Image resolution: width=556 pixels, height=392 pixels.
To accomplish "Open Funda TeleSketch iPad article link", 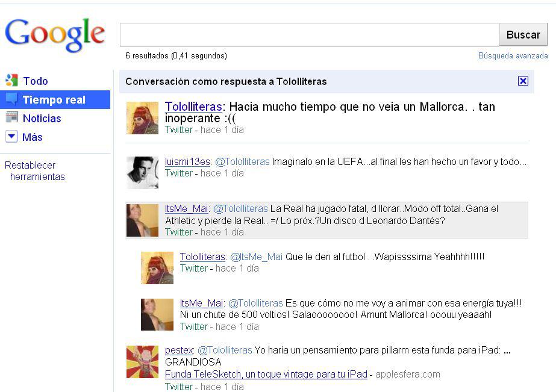I will [266, 375].
